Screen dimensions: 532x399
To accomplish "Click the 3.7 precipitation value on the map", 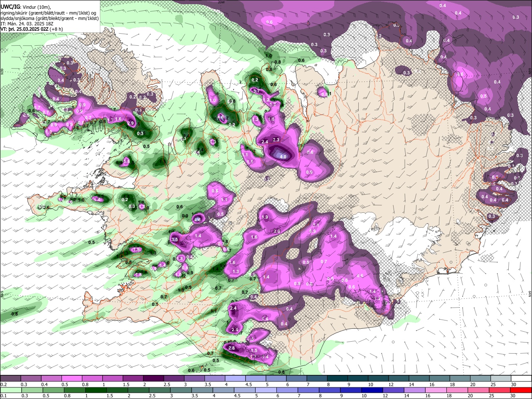I will click(x=256, y=91).
